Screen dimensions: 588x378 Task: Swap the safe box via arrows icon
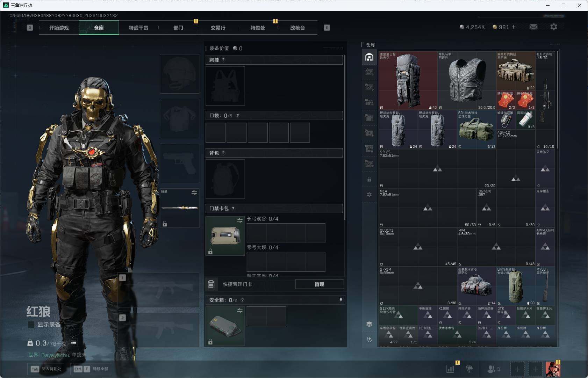point(240,311)
